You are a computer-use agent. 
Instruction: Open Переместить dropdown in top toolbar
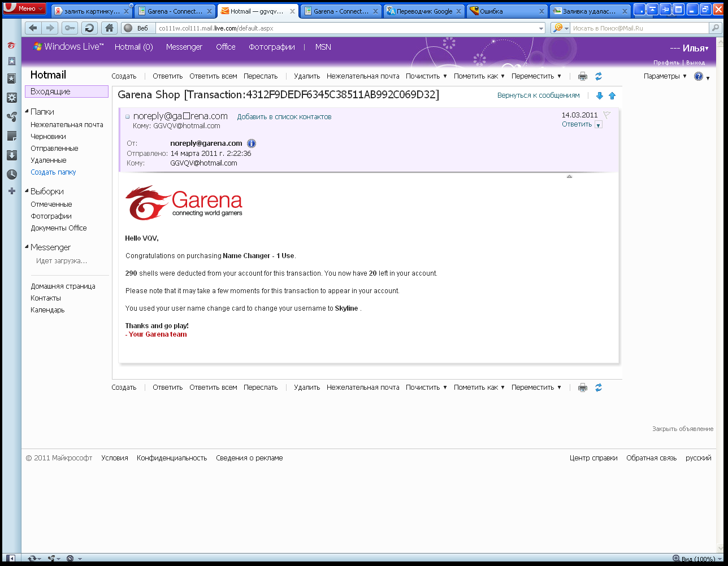536,76
